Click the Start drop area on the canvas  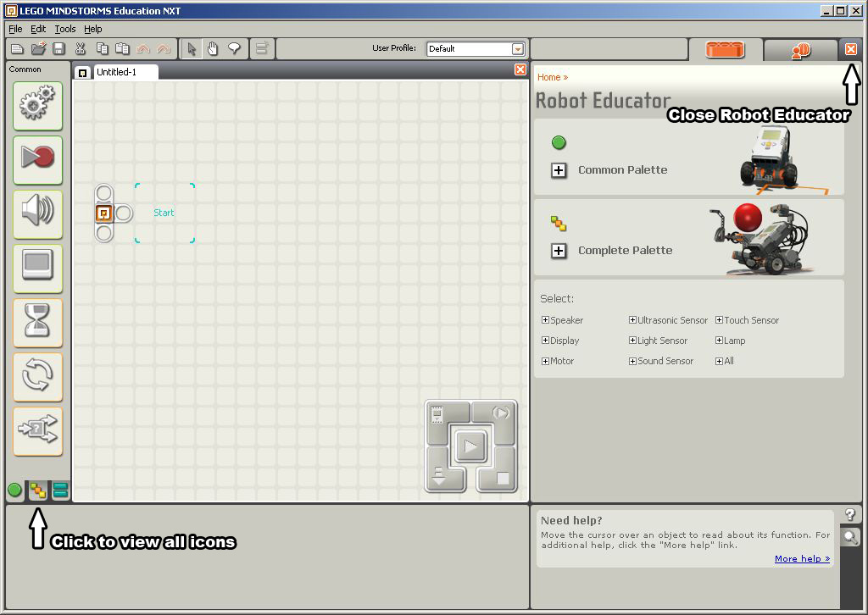tap(164, 213)
